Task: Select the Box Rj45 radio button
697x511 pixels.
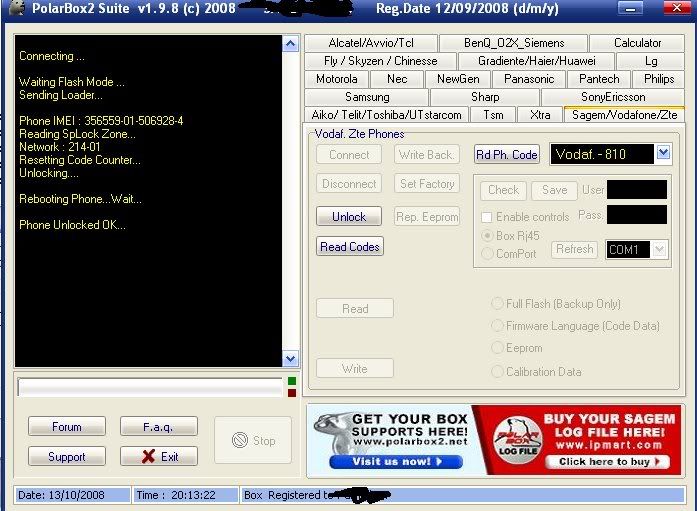Action: [x=488, y=236]
